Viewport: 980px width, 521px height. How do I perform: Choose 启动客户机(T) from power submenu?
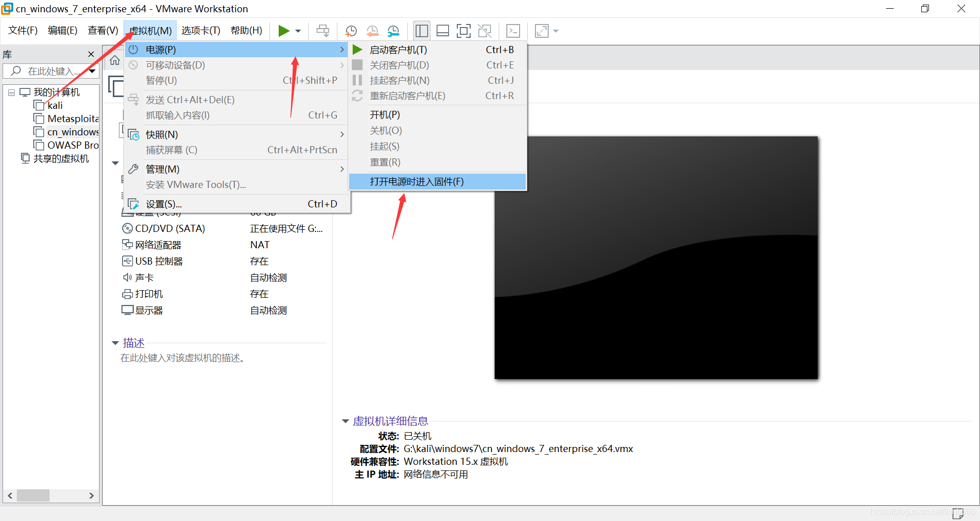(x=437, y=50)
